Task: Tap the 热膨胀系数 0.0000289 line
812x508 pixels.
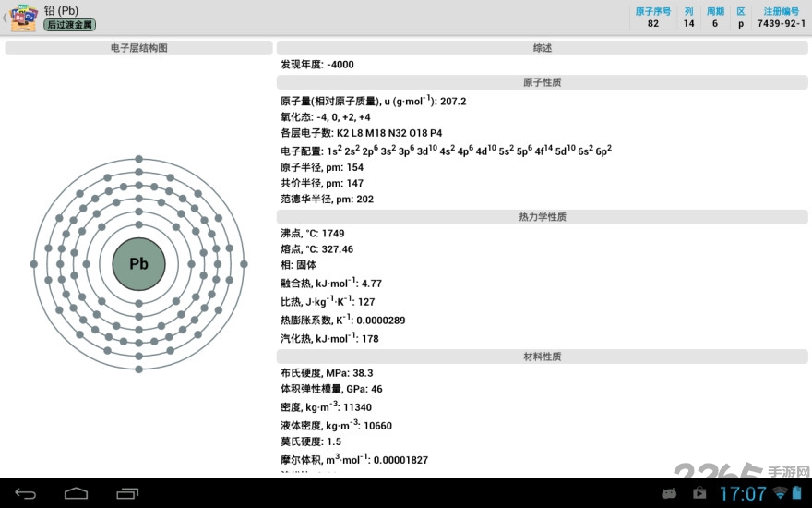Action: 343,320
